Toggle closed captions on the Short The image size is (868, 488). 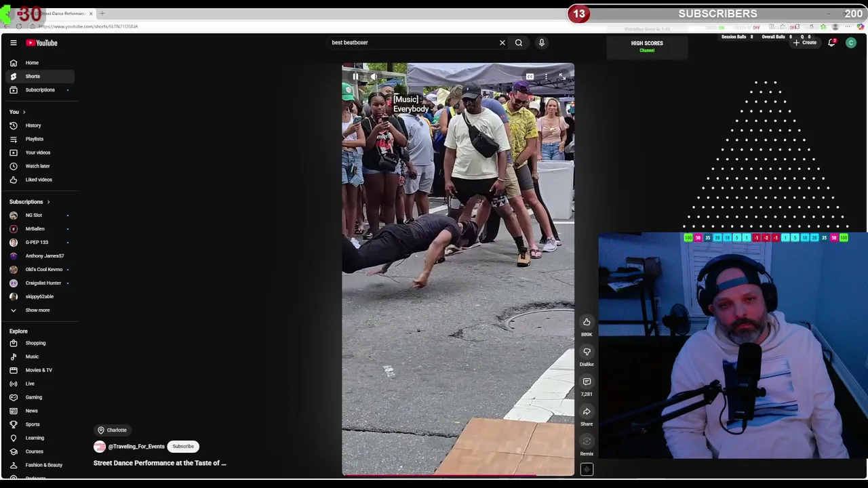click(530, 77)
